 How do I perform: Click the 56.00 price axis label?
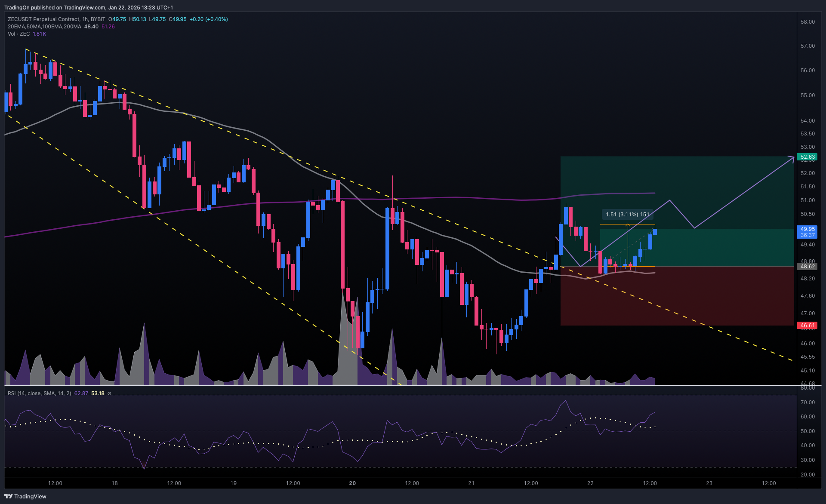coord(808,71)
